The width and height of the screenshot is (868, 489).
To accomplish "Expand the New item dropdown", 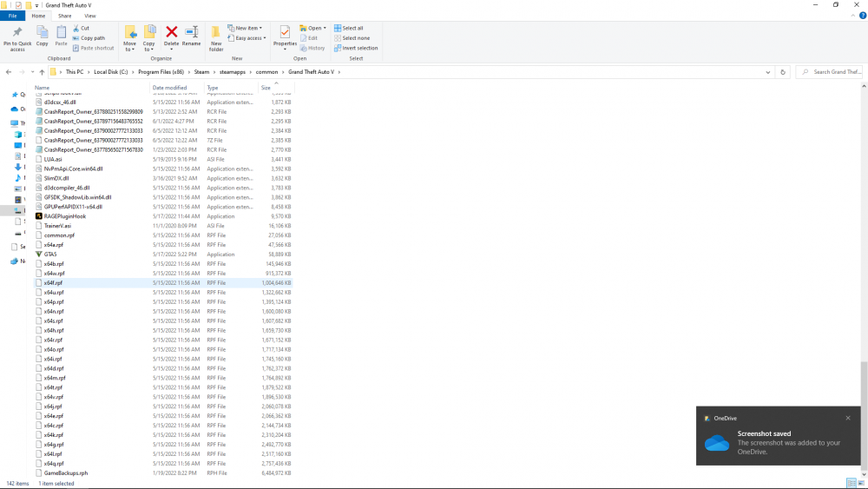I will [247, 28].
